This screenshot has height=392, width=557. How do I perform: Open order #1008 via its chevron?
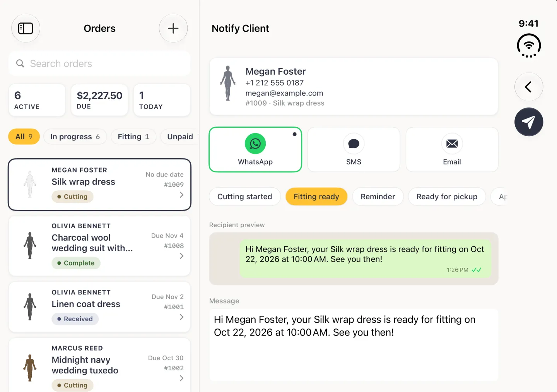click(x=181, y=256)
